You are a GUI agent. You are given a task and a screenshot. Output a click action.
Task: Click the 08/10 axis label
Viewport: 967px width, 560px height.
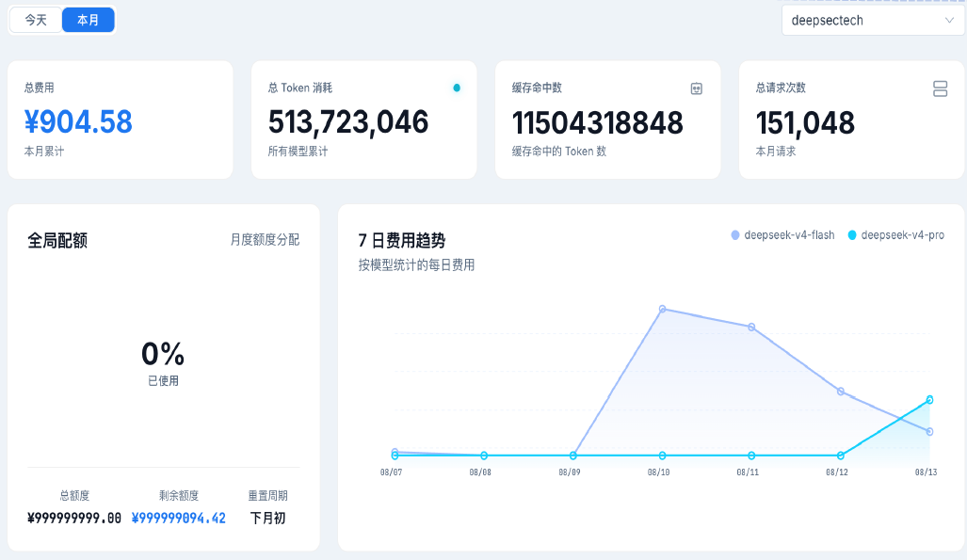659,472
